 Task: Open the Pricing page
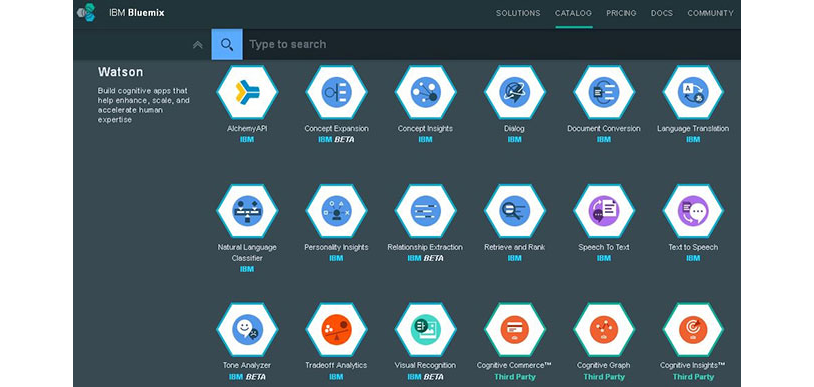pyautogui.click(x=621, y=13)
